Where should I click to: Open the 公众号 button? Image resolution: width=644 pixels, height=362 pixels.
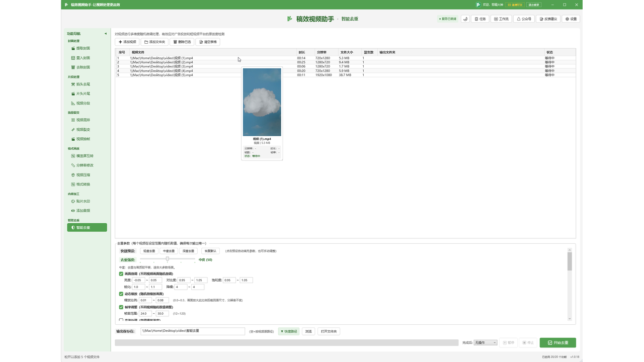click(x=524, y=19)
